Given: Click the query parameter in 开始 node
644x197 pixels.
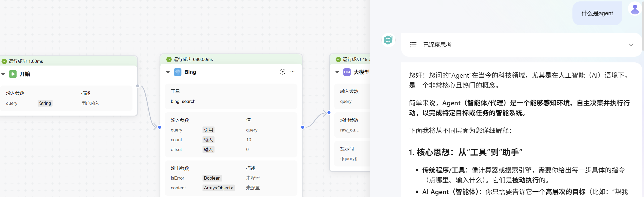Looking at the screenshot, I should (12, 103).
